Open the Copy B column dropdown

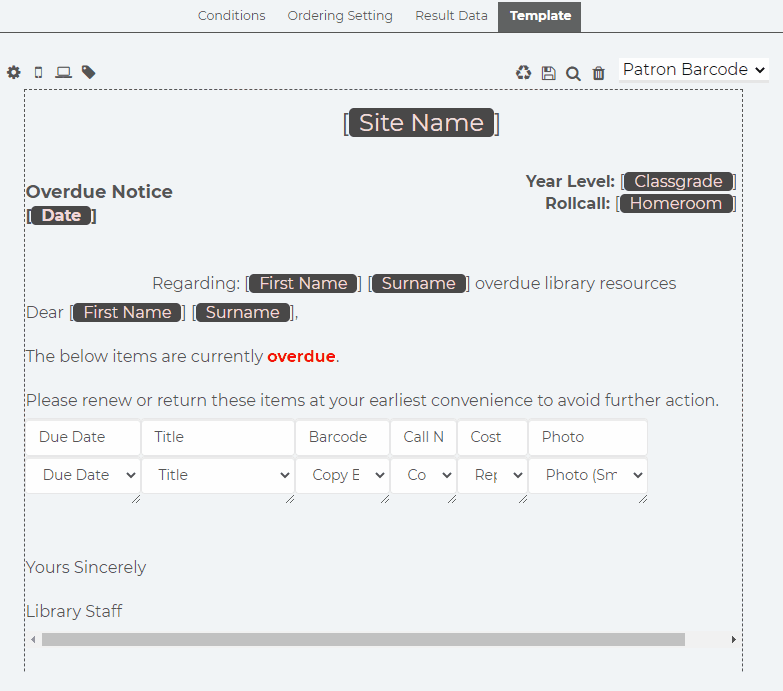pyautogui.click(x=343, y=475)
